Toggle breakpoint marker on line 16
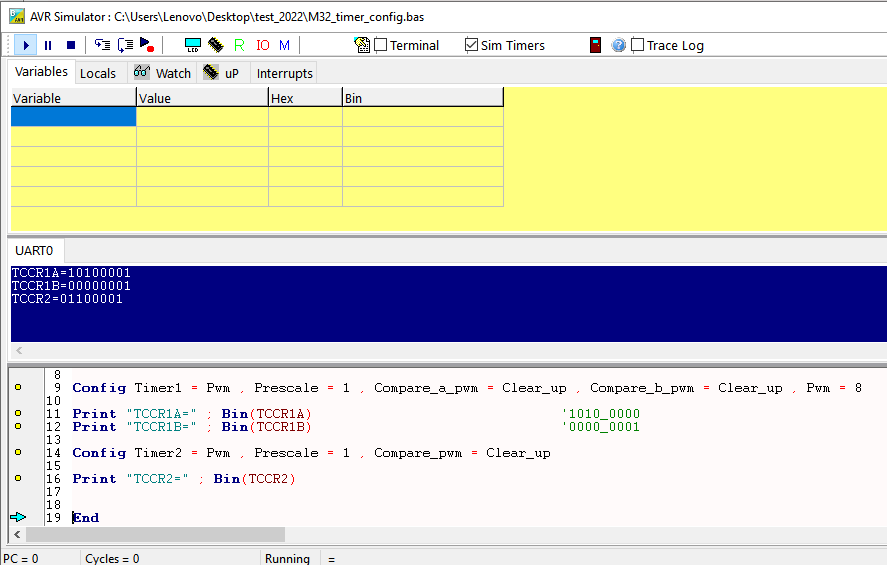This screenshot has height=565, width=887. 18,478
